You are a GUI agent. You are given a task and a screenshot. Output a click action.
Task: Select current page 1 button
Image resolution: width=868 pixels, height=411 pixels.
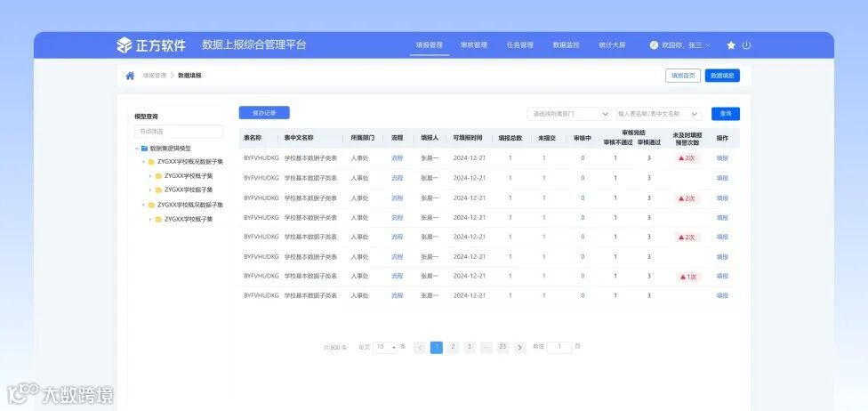436,347
